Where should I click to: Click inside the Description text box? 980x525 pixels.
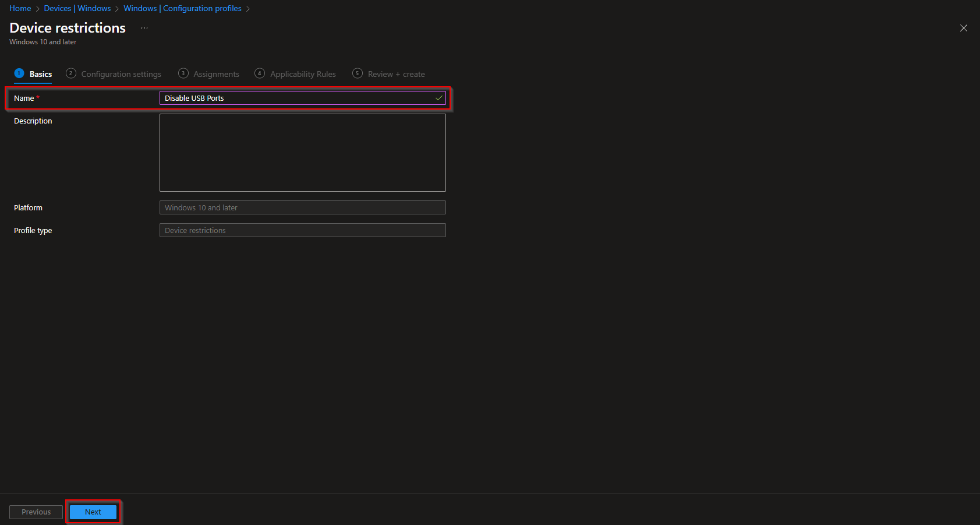click(x=303, y=153)
